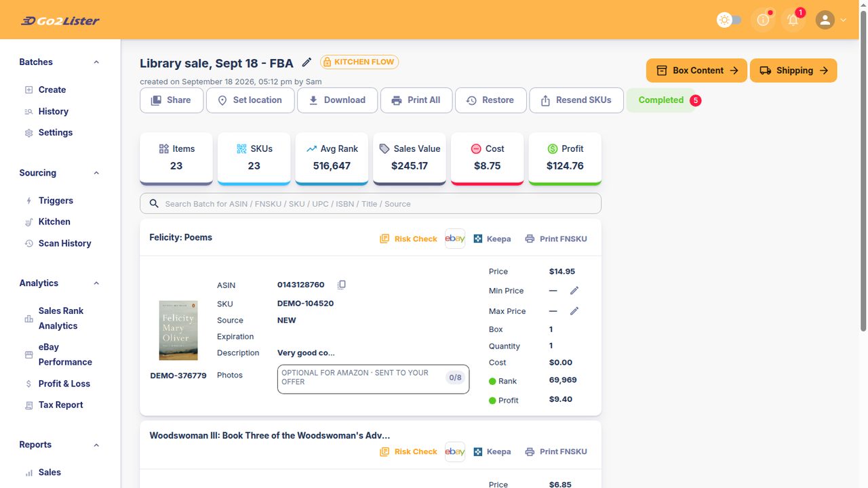868x488 pixels.
Task: Open Box Content
Action: tap(696, 70)
